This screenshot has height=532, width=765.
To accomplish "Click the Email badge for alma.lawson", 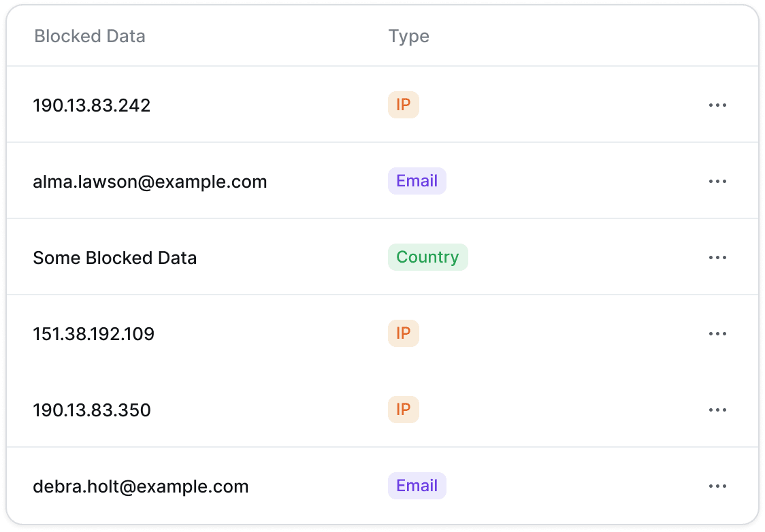I will [417, 181].
